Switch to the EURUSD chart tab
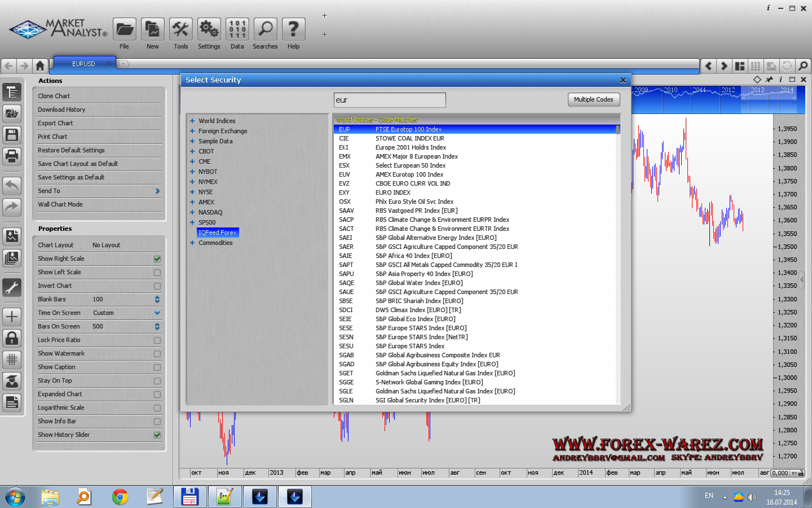The width and height of the screenshot is (812, 508). click(x=83, y=64)
